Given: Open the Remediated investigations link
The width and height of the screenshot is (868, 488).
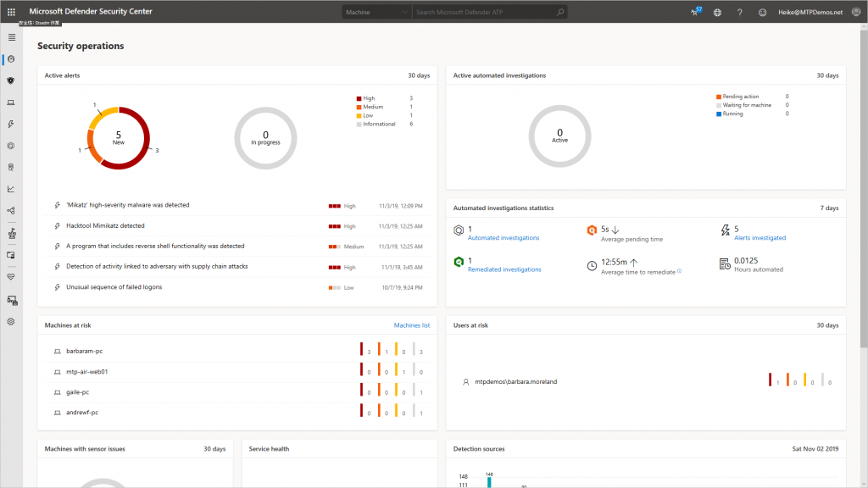Looking at the screenshot, I should click(504, 269).
